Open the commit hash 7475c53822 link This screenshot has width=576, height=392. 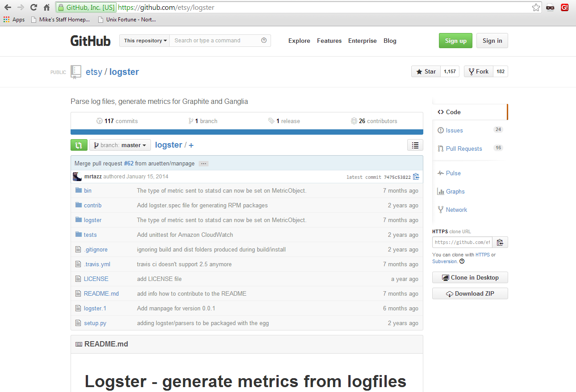(x=397, y=177)
